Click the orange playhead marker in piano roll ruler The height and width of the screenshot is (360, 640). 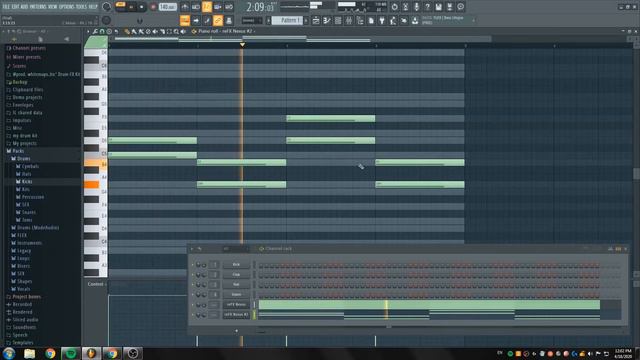[x=242, y=44]
